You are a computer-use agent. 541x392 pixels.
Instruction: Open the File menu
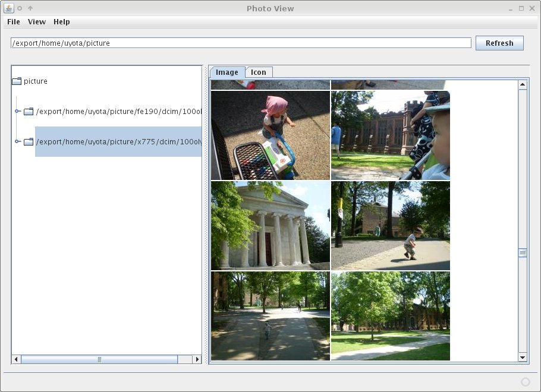[x=14, y=22]
